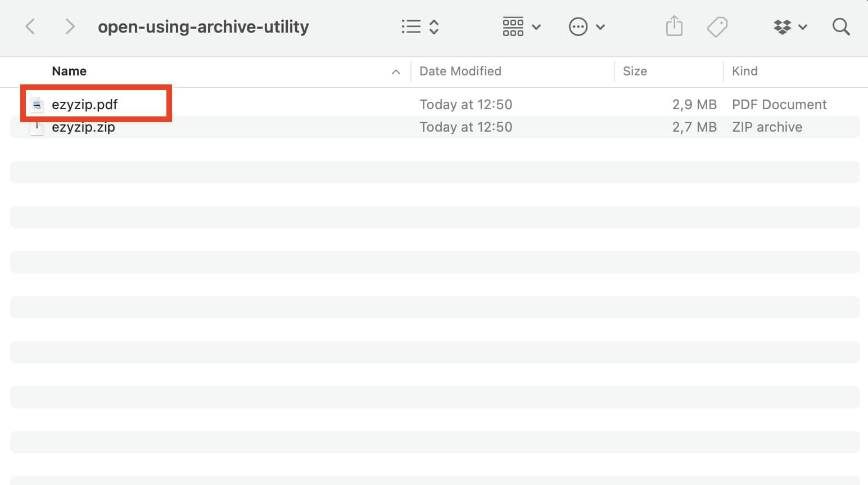Expand the Dropbox chevron menu
The image size is (868, 485).
[x=803, y=27]
